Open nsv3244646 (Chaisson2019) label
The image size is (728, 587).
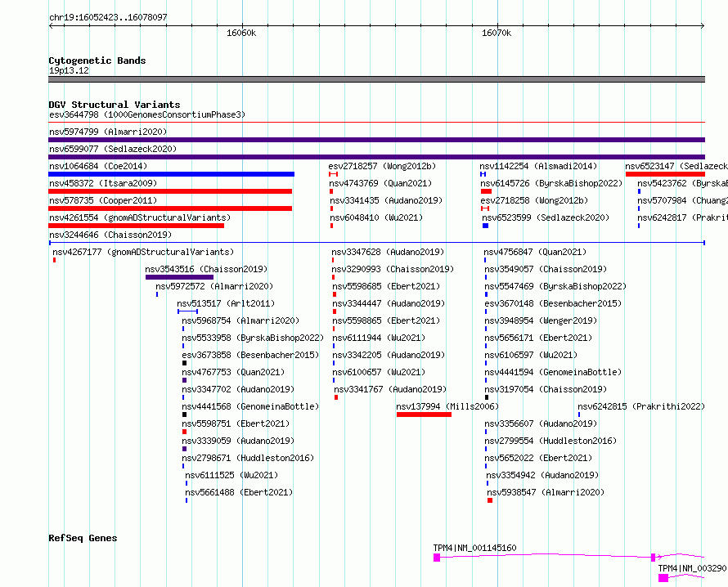pyautogui.click(x=110, y=235)
